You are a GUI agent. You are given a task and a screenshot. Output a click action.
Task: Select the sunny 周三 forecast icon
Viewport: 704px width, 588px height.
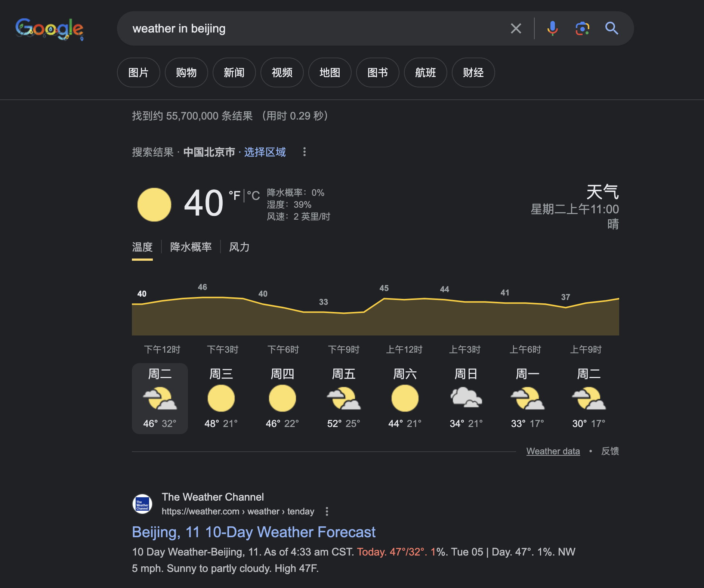click(221, 398)
